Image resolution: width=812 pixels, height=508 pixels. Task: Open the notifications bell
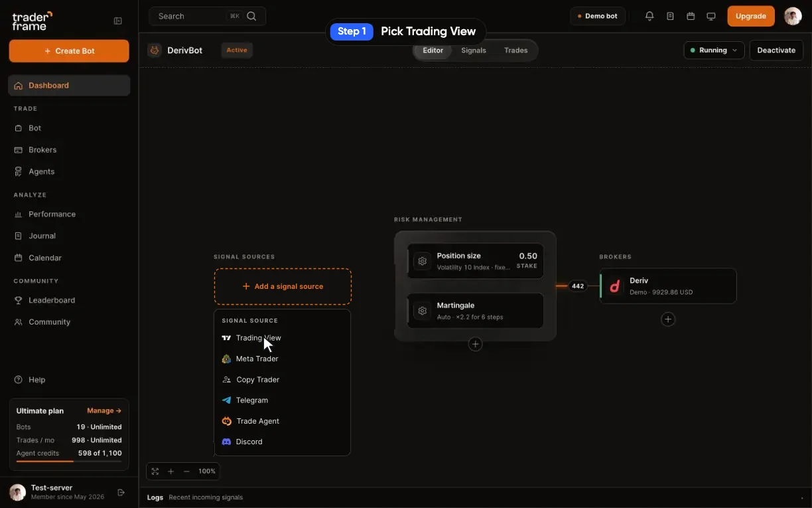pos(649,16)
